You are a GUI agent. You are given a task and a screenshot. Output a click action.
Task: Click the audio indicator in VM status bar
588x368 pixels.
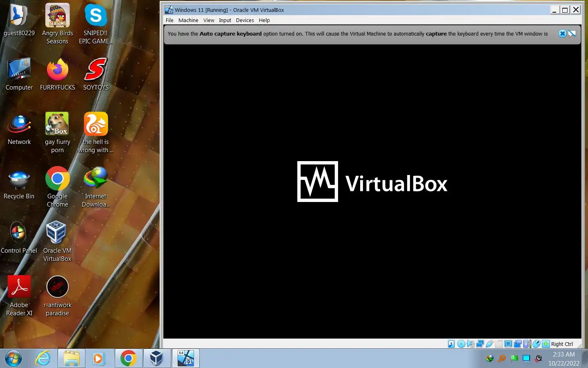tap(471, 344)
